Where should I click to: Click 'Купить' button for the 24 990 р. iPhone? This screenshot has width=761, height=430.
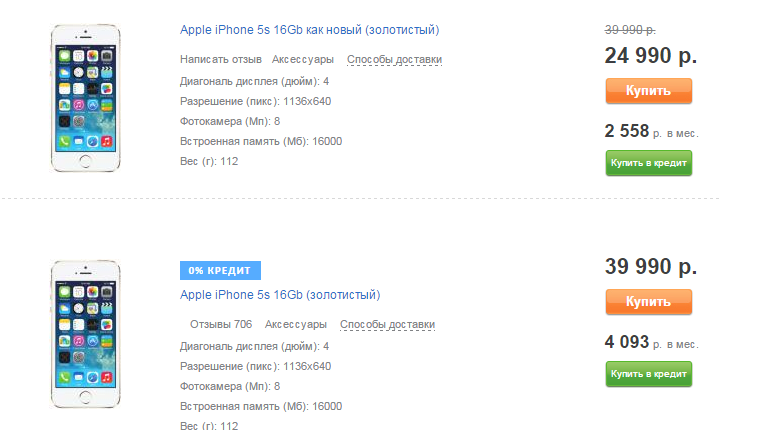coord(649,91)
